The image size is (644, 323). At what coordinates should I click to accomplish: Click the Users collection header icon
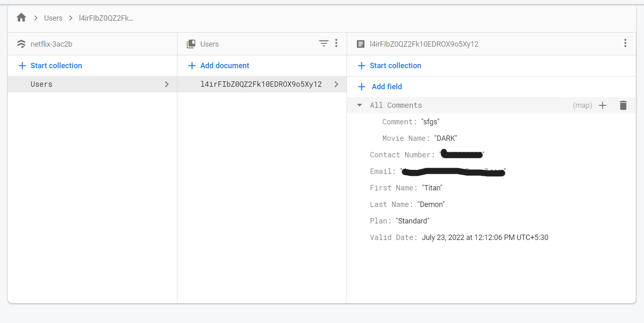point(191,44)
